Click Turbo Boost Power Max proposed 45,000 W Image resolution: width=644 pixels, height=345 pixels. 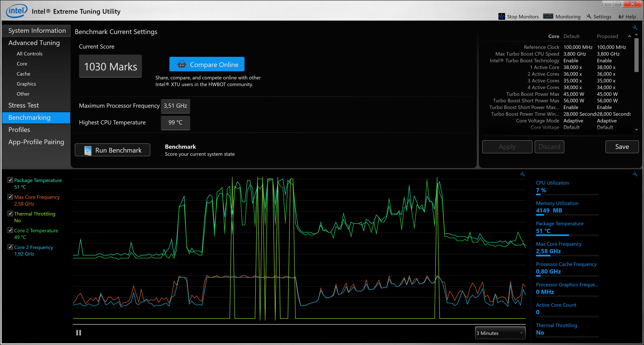point(607,94)
